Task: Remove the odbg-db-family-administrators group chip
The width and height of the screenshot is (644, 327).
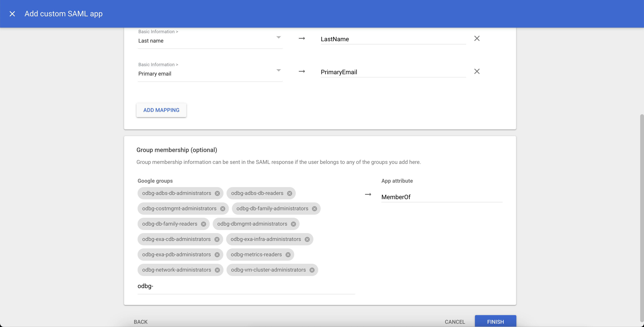Action: coord(314,209)
